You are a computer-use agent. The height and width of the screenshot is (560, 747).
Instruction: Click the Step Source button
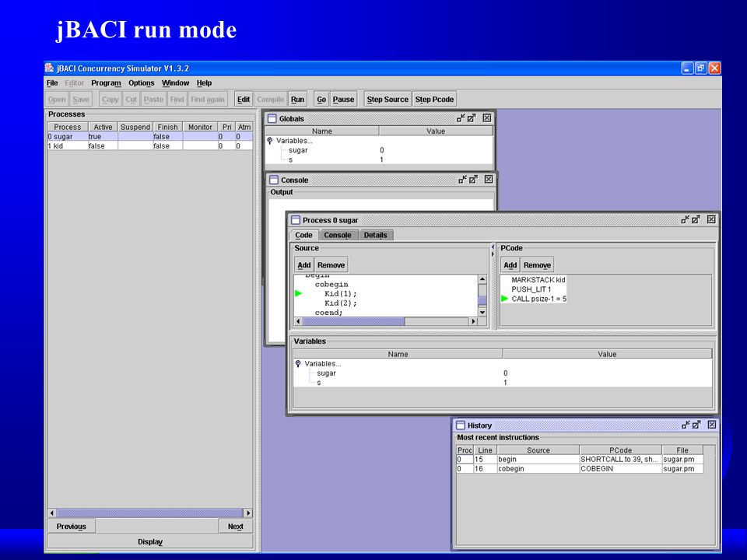(x=388, y=99)
